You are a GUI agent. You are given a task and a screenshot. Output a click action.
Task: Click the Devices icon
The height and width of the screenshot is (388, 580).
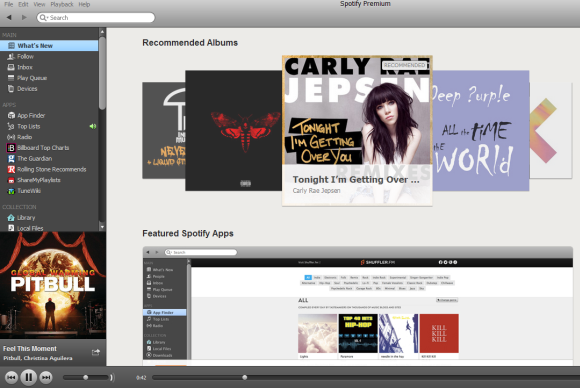point(11,88)
